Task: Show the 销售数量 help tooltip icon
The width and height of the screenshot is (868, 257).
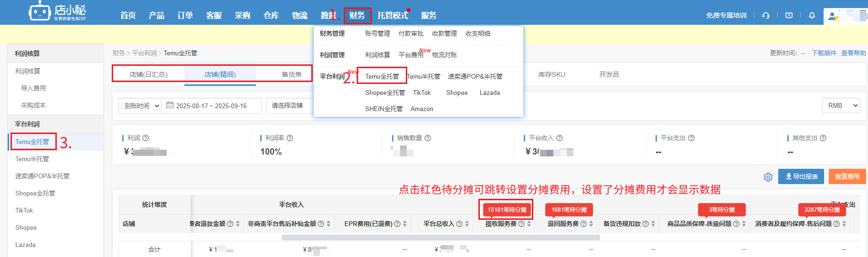Action: click(428, 138)
